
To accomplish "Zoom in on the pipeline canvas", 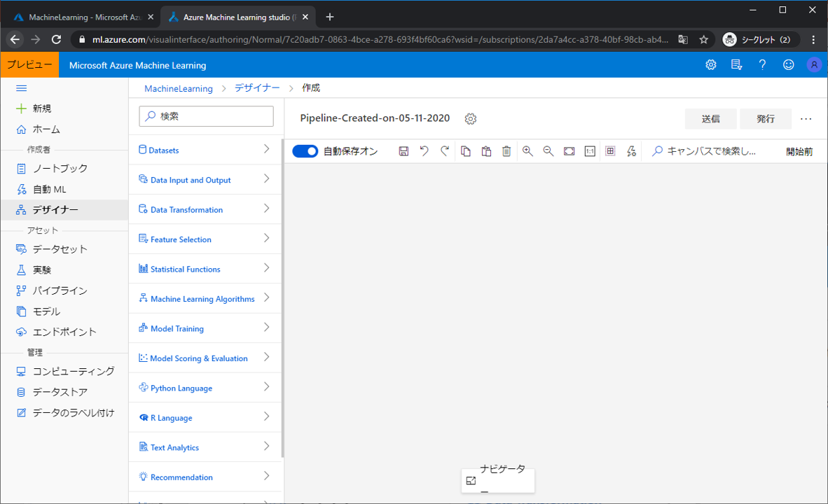I will click(x=527, y=151).
